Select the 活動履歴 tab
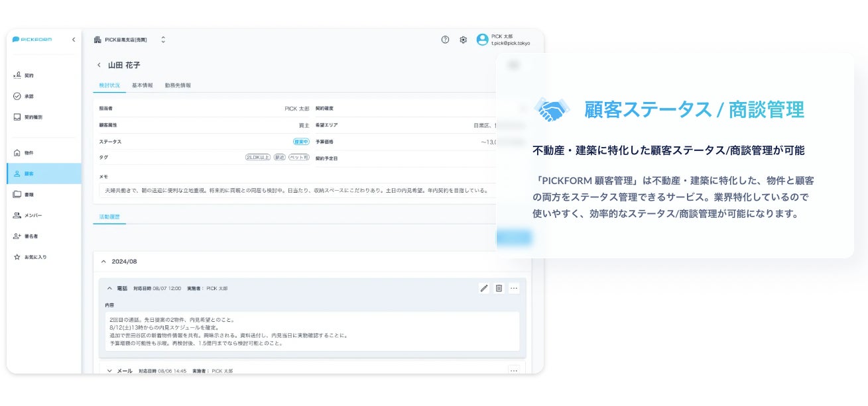 pos(109,217)
